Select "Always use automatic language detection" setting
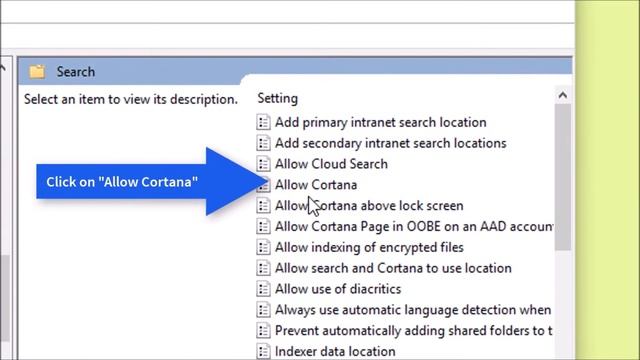 pos(413,309)
